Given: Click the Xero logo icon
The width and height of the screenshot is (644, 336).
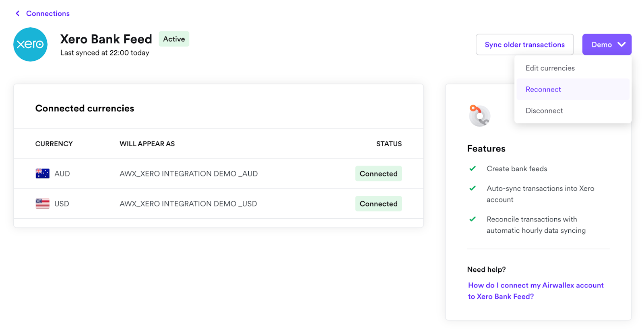Looking at the screenshot, I should (31, 45).
